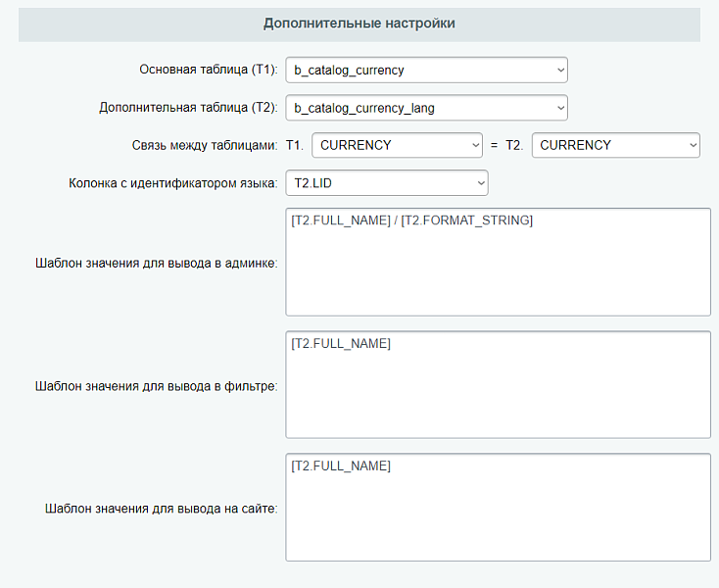The image size is (719, 588).
Task: Open the Дополнительная таблица (T2) dropdown
Action: pos(426,108)
